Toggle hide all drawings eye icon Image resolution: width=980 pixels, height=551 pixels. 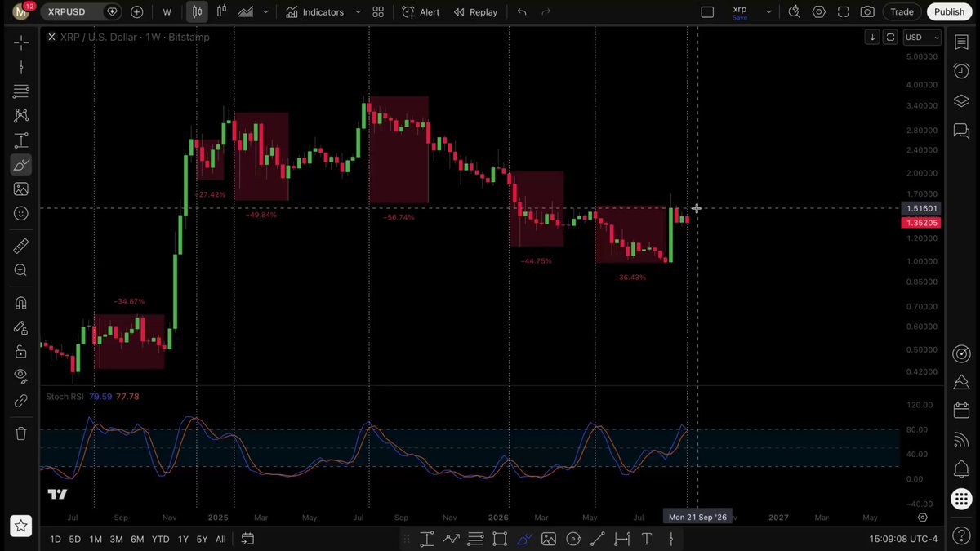tap(21, 376)
